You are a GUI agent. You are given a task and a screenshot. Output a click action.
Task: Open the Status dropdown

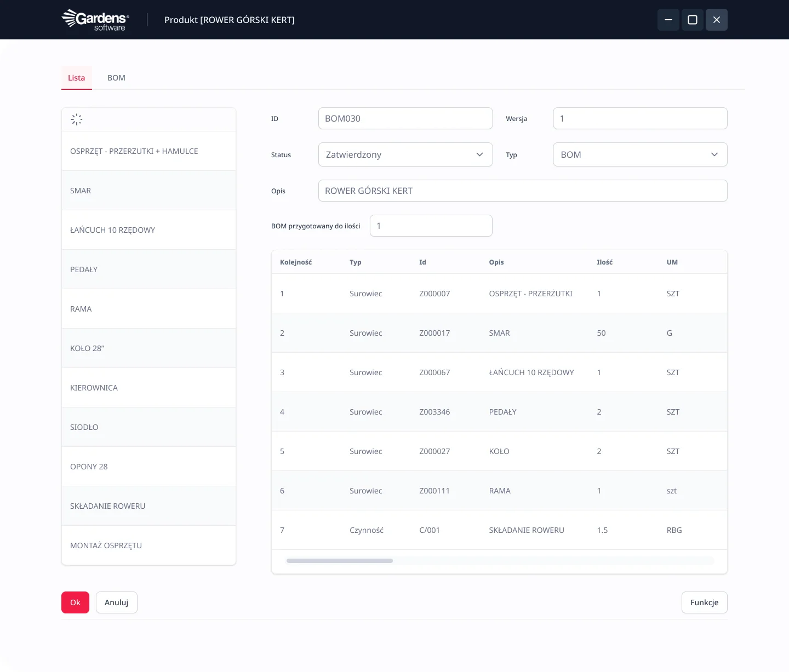coord(405,154)
